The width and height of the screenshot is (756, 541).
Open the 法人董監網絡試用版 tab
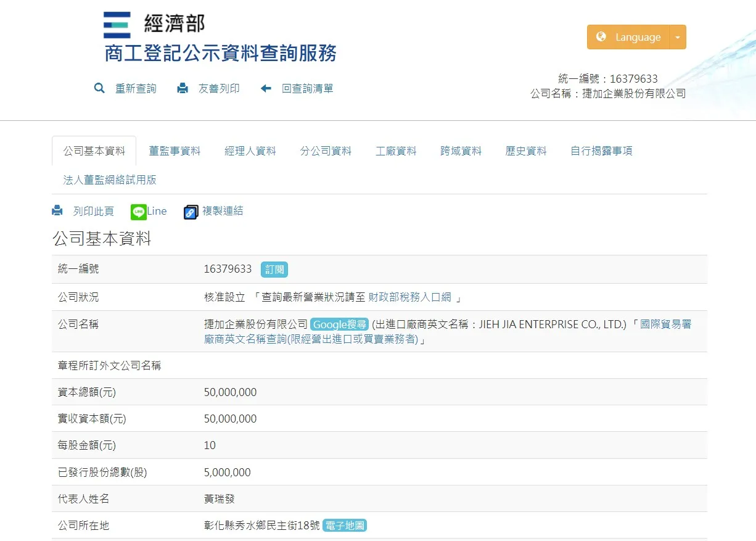coord(110,180)
